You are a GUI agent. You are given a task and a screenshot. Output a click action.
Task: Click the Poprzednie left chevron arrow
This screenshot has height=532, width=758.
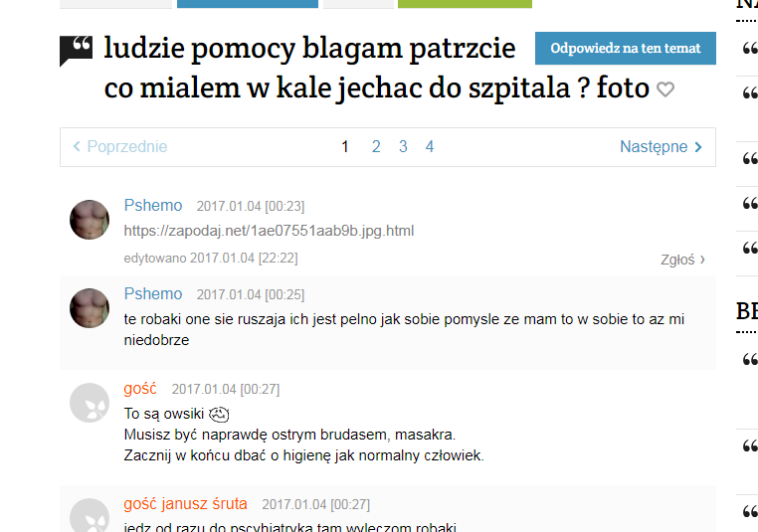(77, 146)
